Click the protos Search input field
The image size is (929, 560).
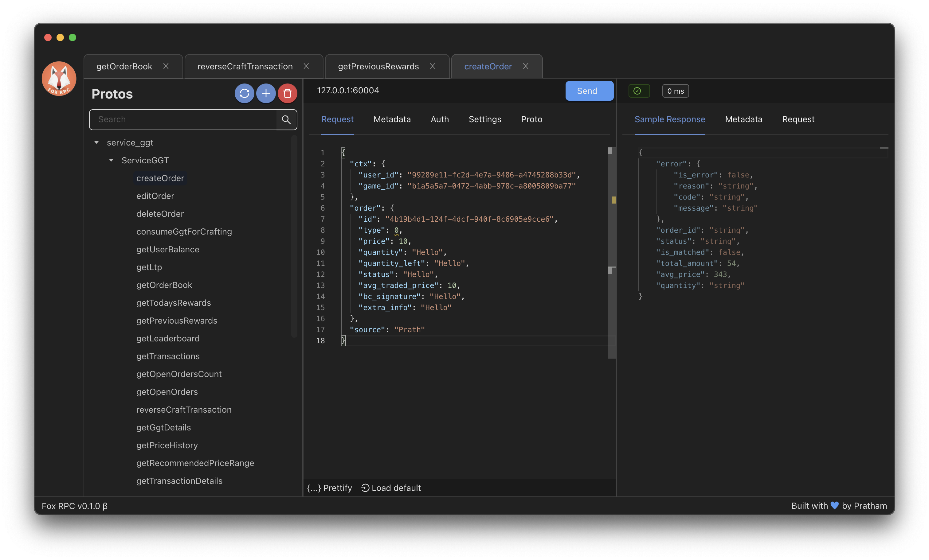click(183, 119)
